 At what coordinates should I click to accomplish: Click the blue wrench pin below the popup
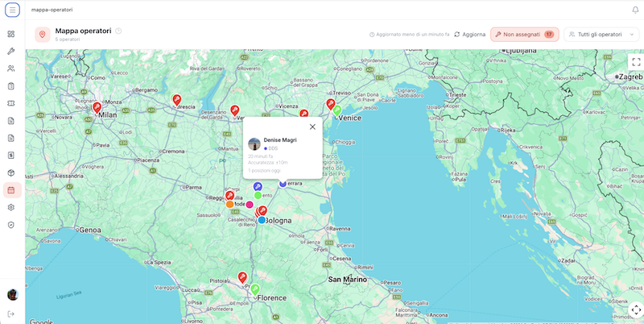pos(258,187)
